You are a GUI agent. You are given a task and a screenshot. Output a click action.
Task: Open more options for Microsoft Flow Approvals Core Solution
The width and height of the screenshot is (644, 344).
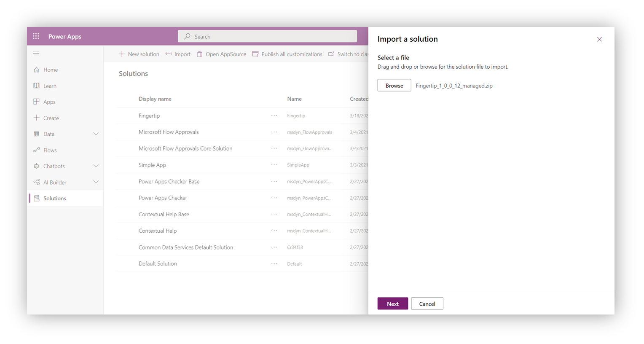(274, 148)
